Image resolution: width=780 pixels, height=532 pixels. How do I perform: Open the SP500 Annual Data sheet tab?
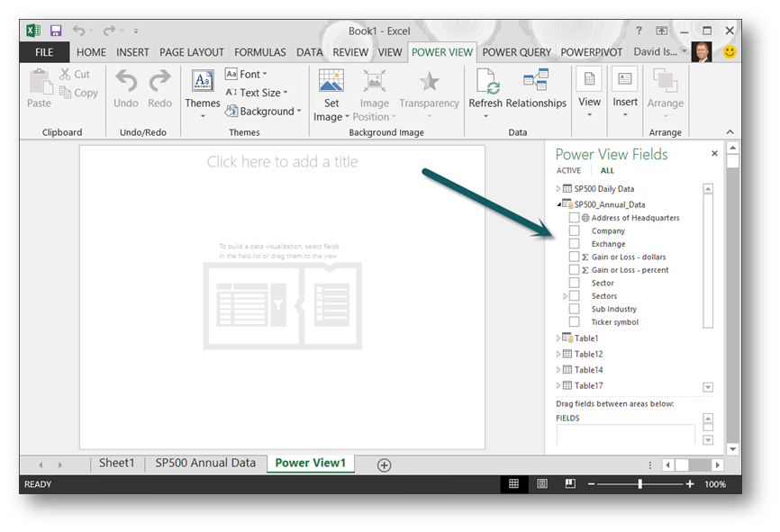[205, 463]
